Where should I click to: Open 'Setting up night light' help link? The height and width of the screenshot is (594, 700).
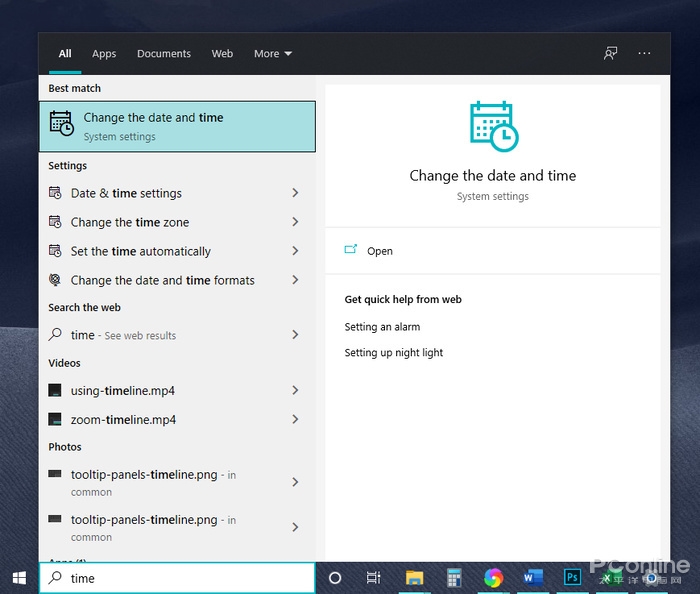[394, 353]
